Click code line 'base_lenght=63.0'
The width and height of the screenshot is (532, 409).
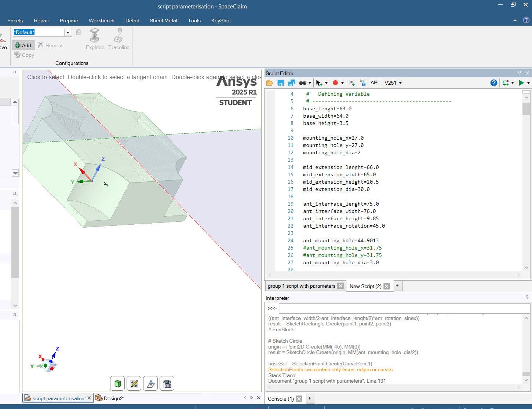point(327,108)
